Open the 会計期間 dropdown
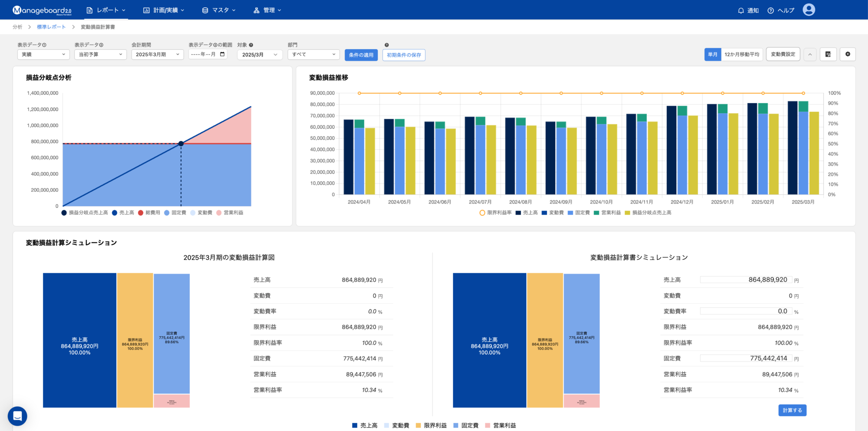This screenshot has height=431, width=868. tap(157, 54)
